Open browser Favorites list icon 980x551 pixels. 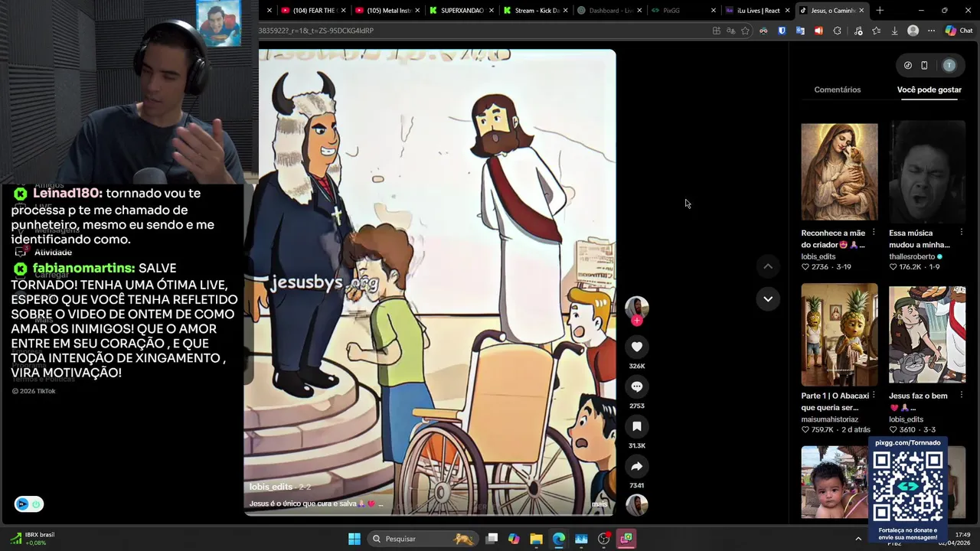[876, 31]
